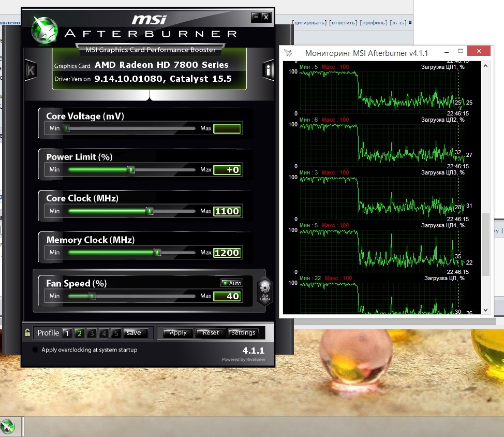Toggle Apply overclocking at system startup
This screenshot has height=437, width=504.
point(35,349)
